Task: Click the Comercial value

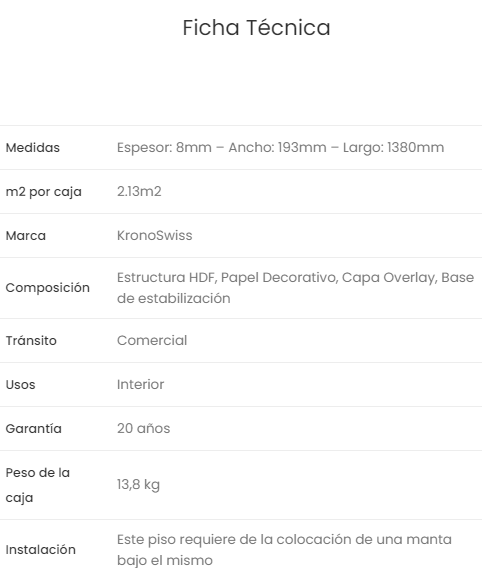Action: point(152,341)
